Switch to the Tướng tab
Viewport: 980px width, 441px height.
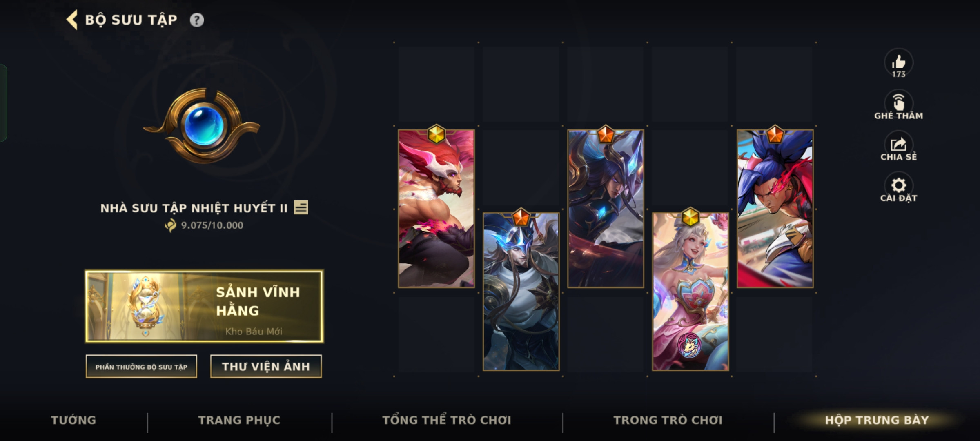[73, 420]
